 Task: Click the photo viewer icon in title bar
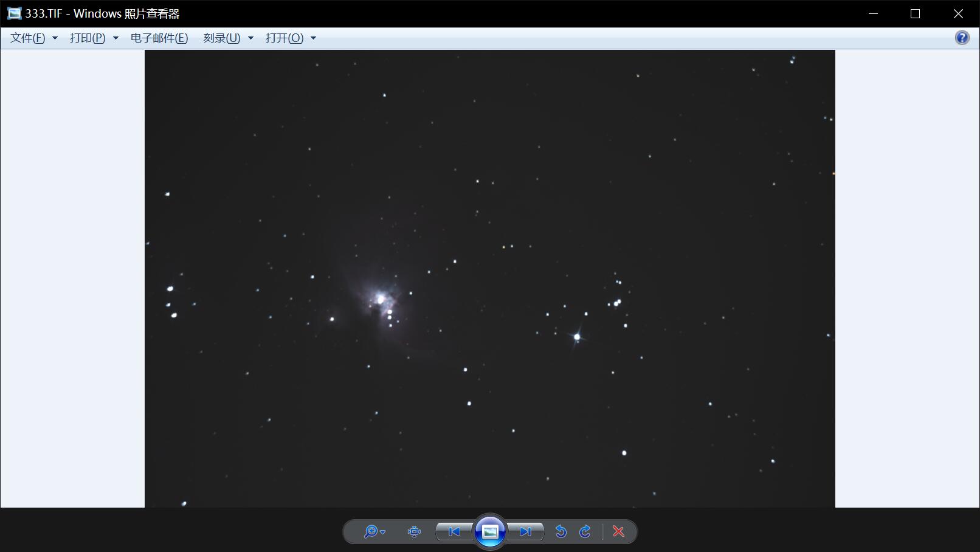point(14,13)
